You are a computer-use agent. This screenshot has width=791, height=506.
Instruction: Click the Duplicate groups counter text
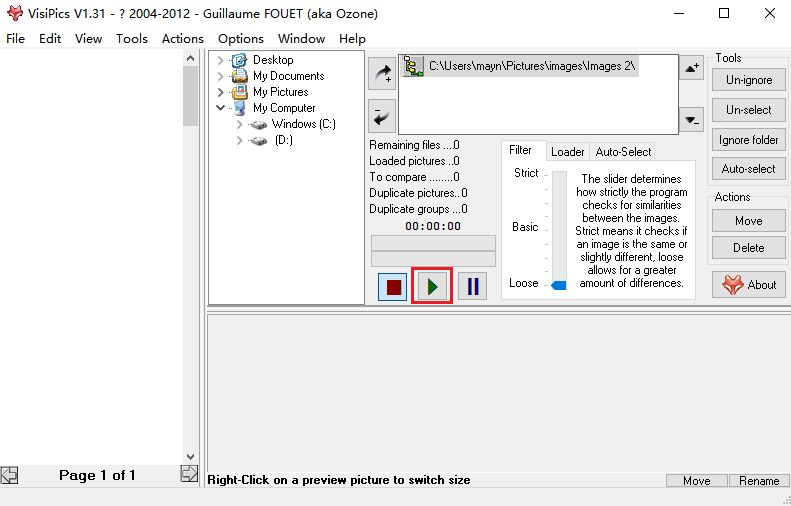click(418, 209)
